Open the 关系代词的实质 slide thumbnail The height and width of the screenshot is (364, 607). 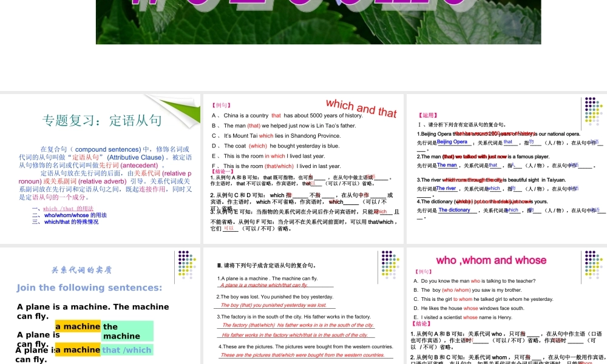100,306
